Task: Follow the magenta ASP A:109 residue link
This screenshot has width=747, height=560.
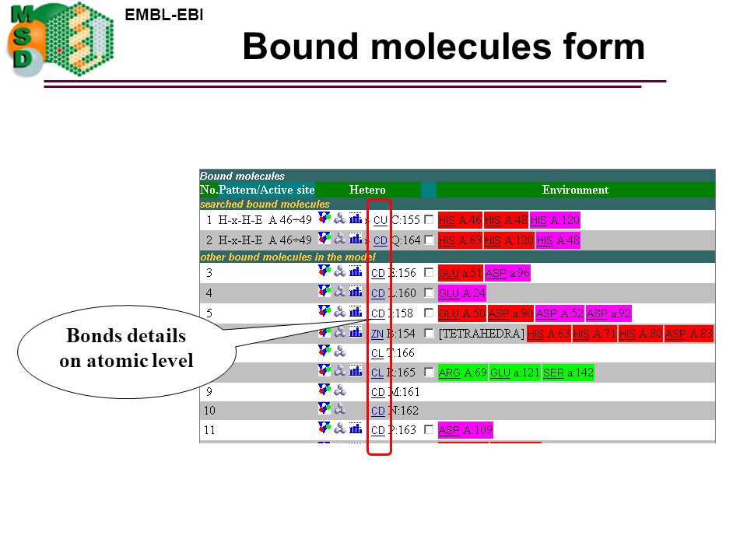Action: (x=465, y=430)
